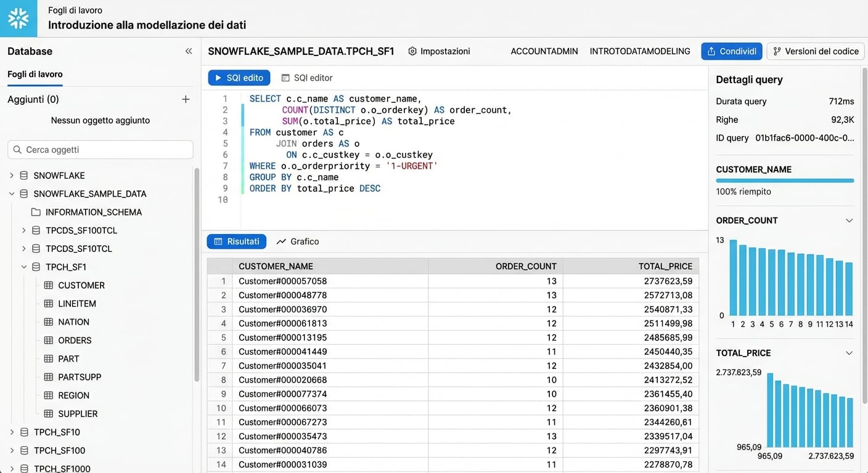The height and width of the screenshot is (473, 868).
Task: Open the Impostazioni gear icon
Action: [x=412, y=52]
